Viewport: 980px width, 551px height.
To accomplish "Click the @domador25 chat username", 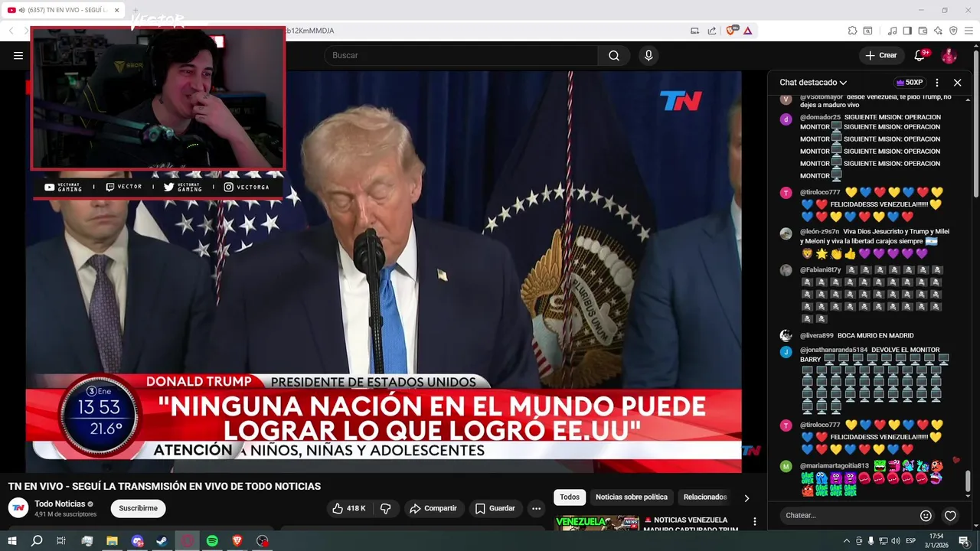I will coord(820,117).
